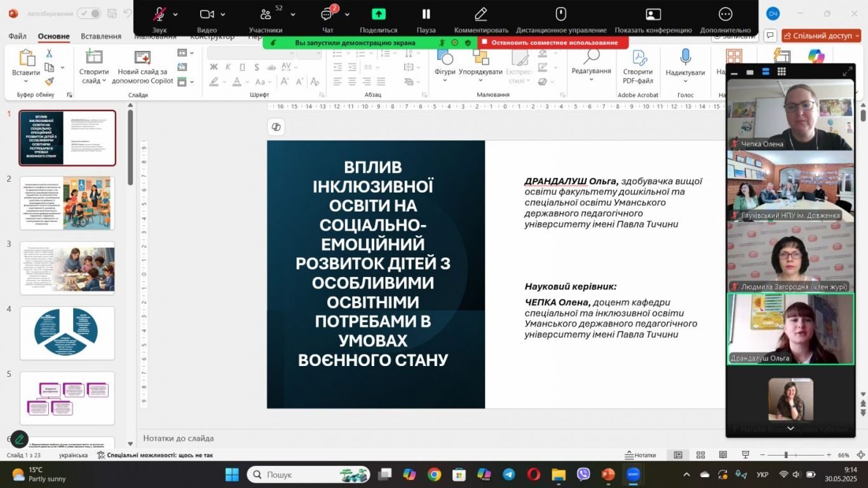Click the slide sorter view icon
The image size is (868, 488).
tap(700, 455)
